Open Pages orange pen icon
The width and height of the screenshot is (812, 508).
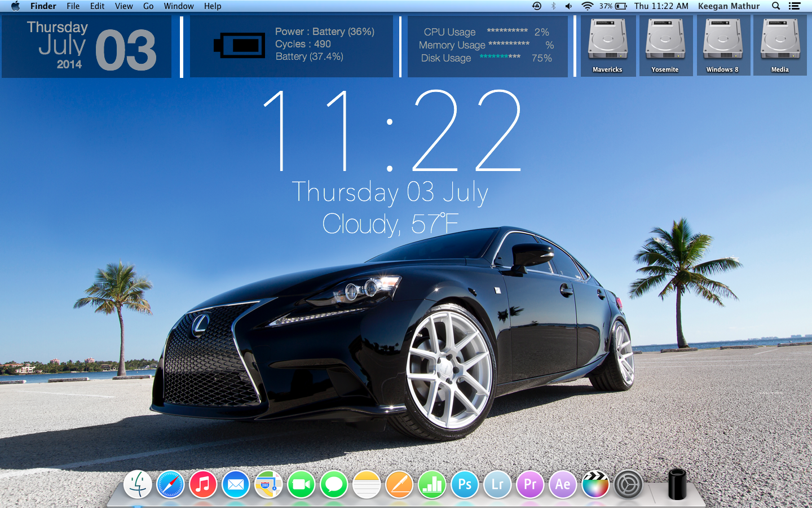tap(399, 484)
